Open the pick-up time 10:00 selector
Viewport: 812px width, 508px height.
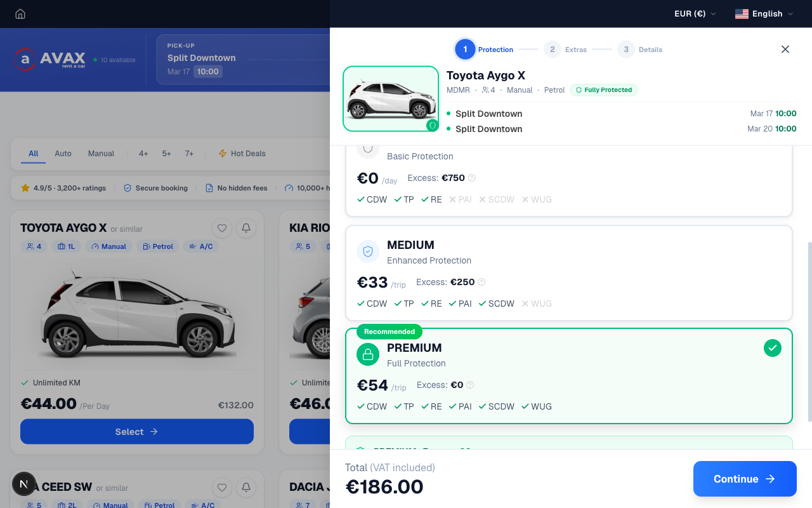pyautogui.click(x=208, y=72)
